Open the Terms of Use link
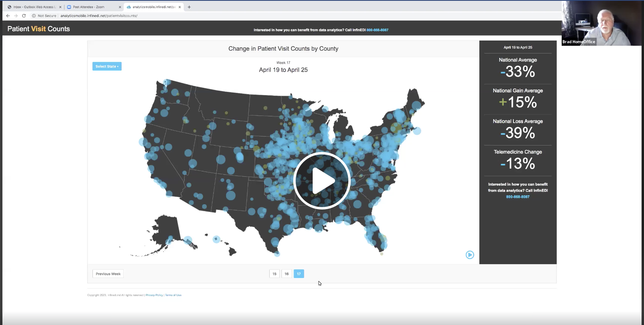This screenshot has width=644, height=325. point(173,295)
